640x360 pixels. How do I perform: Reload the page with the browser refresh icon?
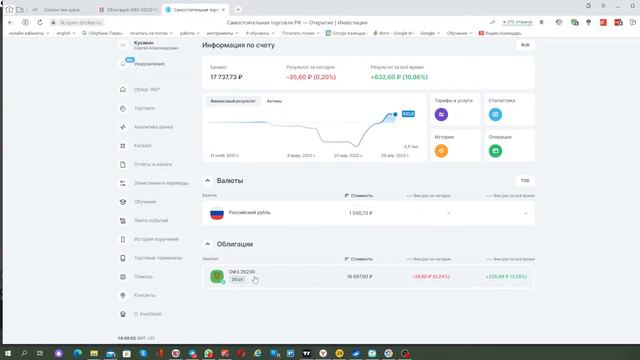[x=40, y=22]
